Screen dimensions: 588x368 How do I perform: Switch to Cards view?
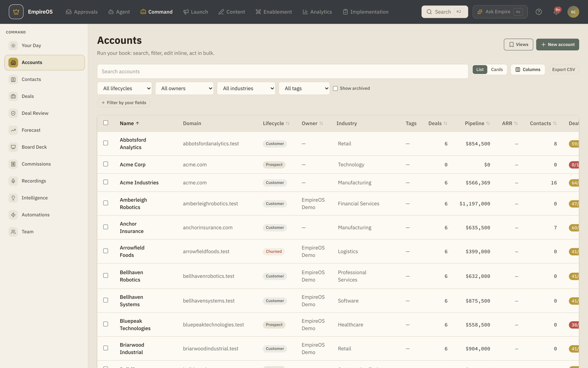pos(497,70)
